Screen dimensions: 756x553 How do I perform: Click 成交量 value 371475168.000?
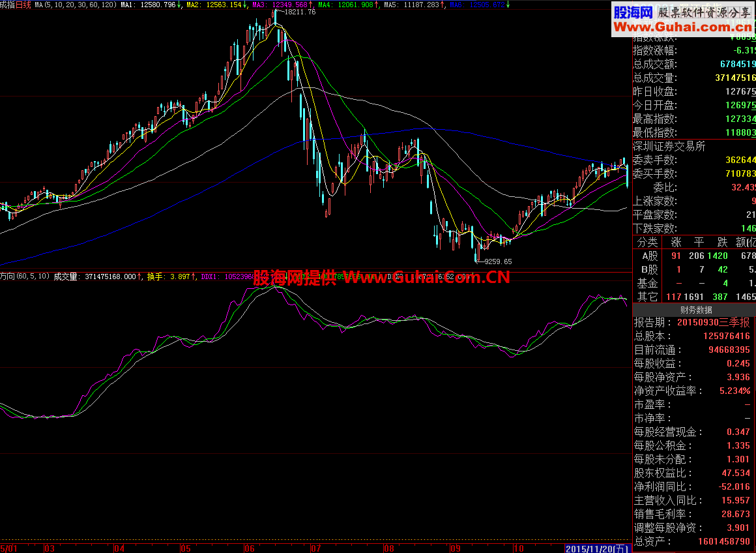pyautogui.click(x=110, y=276)
